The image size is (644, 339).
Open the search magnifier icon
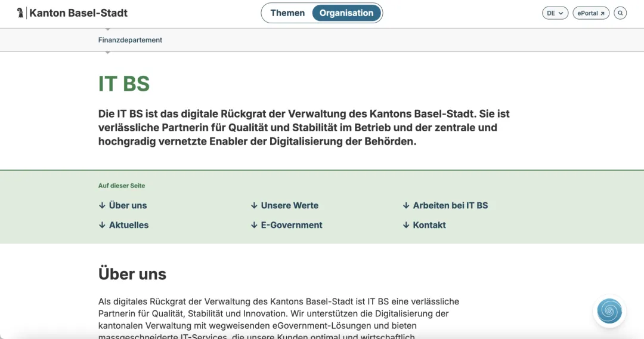pos(620,13)
